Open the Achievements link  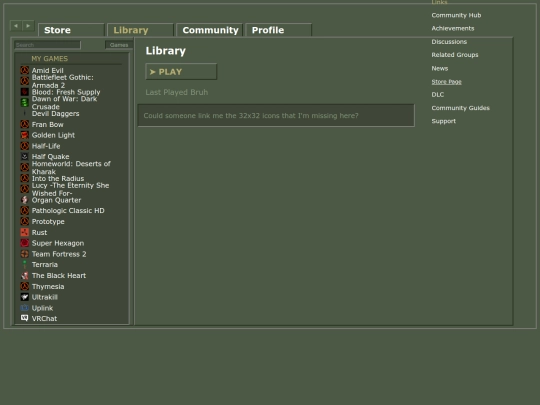coord(453,28)
